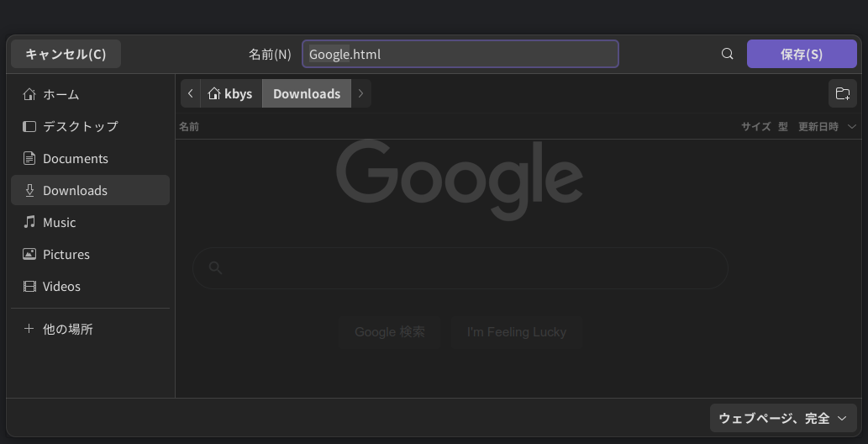This screenshot has height=444, width=868.
Task: Open デスクトップ in the sidebar
Action: (x=90, y=126)
